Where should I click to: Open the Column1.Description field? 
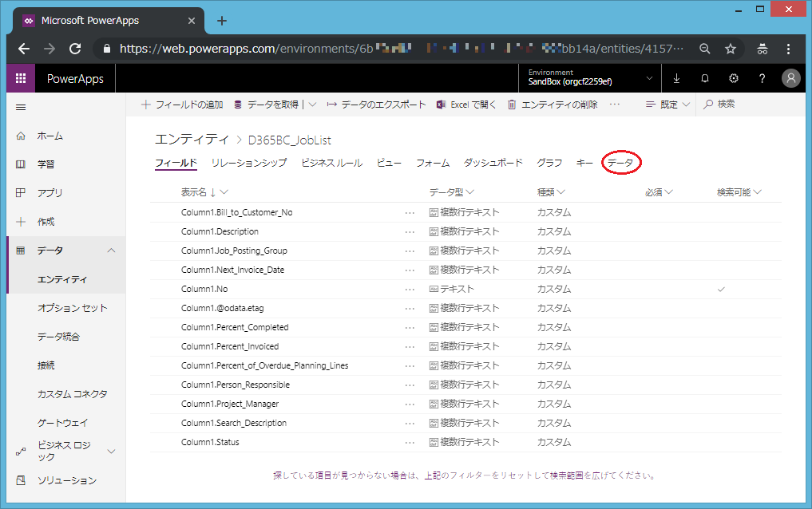tap(220, 231)
